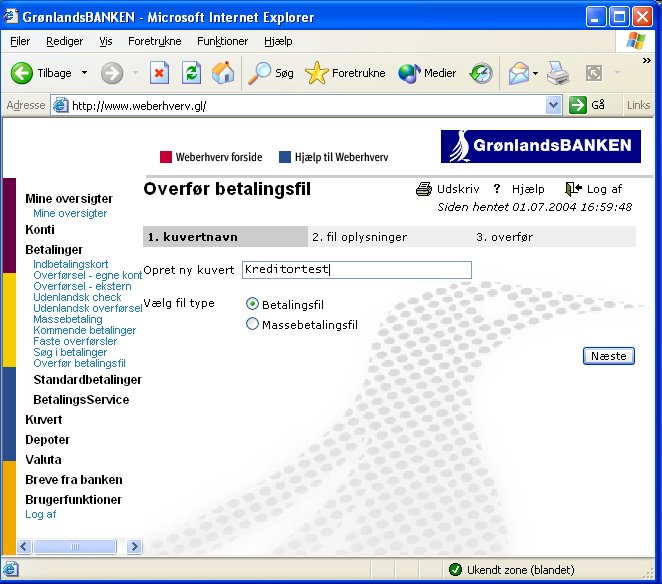
Task: Open the Kommende betalinger link
Action: [x=84, y=330]
